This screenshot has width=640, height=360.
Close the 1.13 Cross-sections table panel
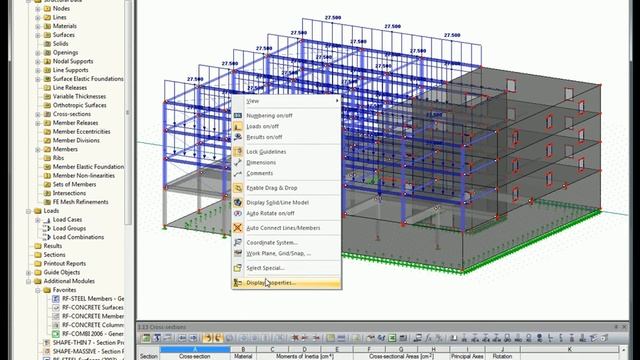coord(624,327)
